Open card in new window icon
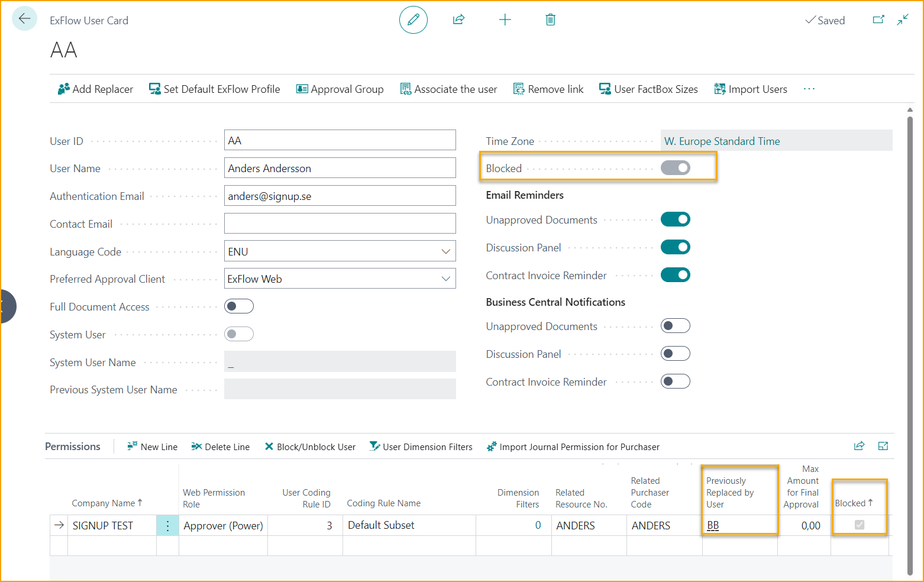Image resolution: width=924 pixels, height=582 pixels. [x=878, y=20]
